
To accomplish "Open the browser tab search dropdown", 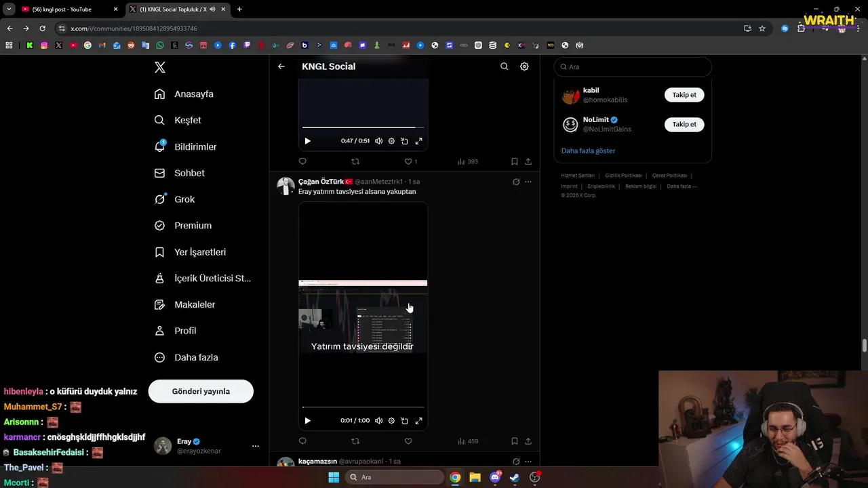I will click(8, 9).
